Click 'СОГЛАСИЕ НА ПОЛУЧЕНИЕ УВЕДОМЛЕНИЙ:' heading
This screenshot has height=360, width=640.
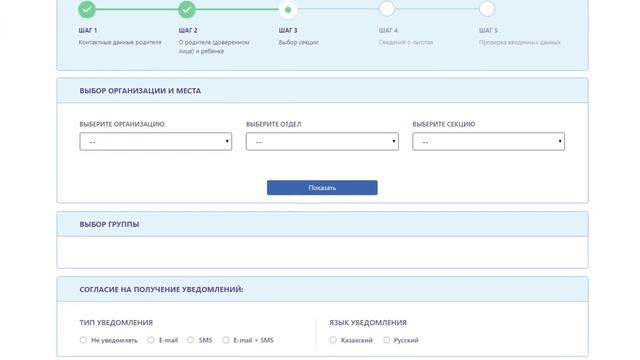click(161, 289)
